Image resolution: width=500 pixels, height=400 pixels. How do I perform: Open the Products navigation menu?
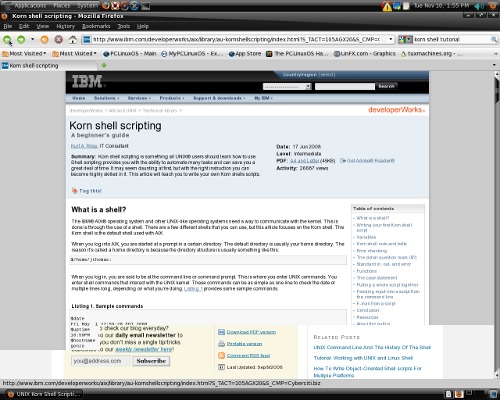tap(172, 98)
